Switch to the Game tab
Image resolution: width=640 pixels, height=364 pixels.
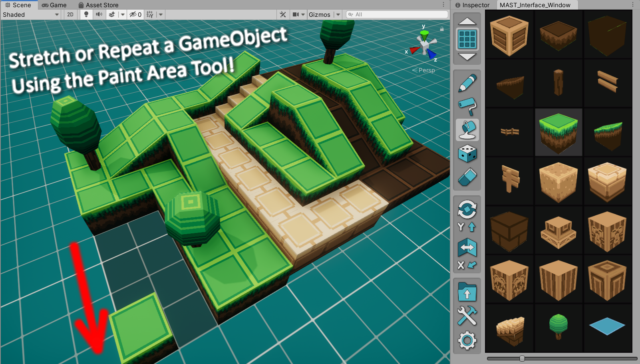54,5
